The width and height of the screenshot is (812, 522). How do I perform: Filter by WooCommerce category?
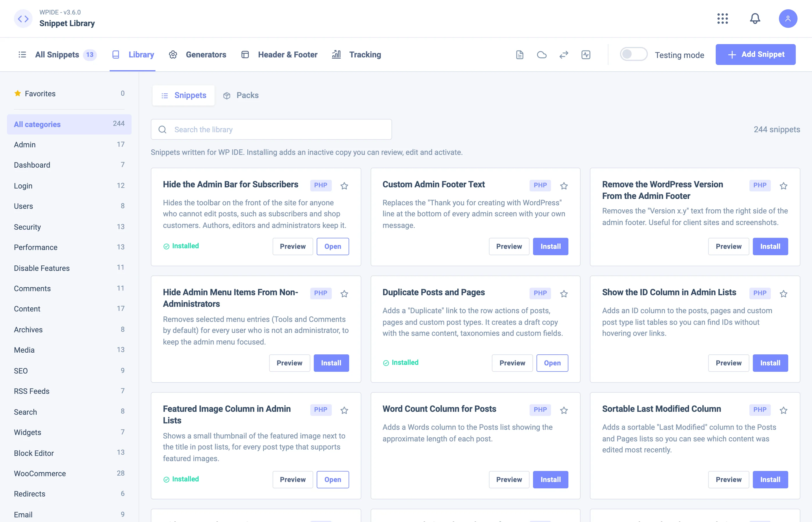[69, 474]
